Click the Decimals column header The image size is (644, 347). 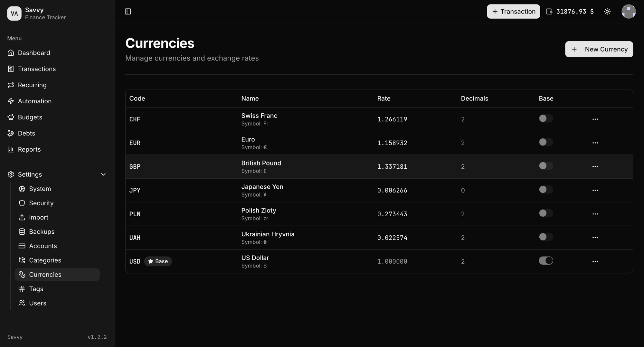[x=474, y=98]
